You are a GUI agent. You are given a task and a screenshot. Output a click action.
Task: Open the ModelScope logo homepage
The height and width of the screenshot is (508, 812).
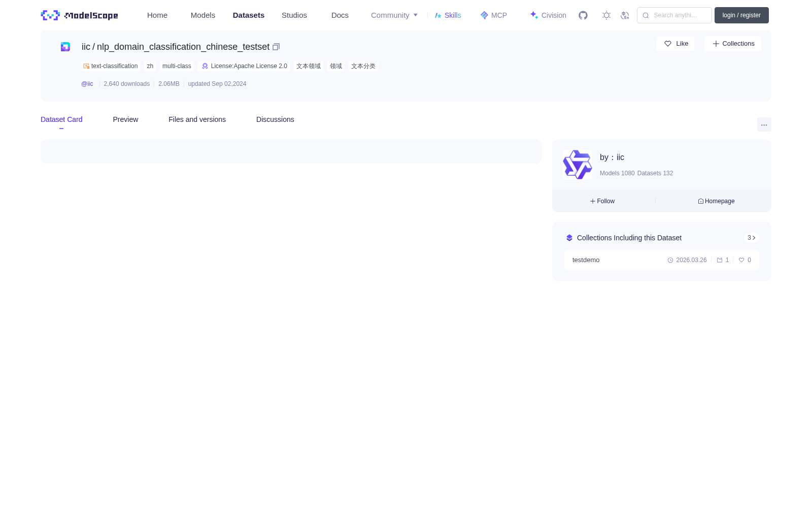coord(79,15)
